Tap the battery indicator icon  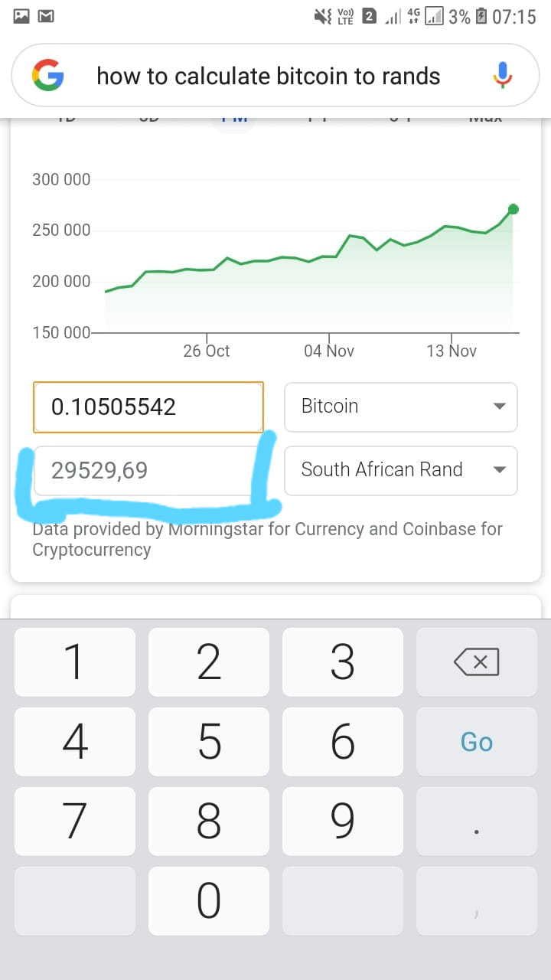[x=481, y=15]
